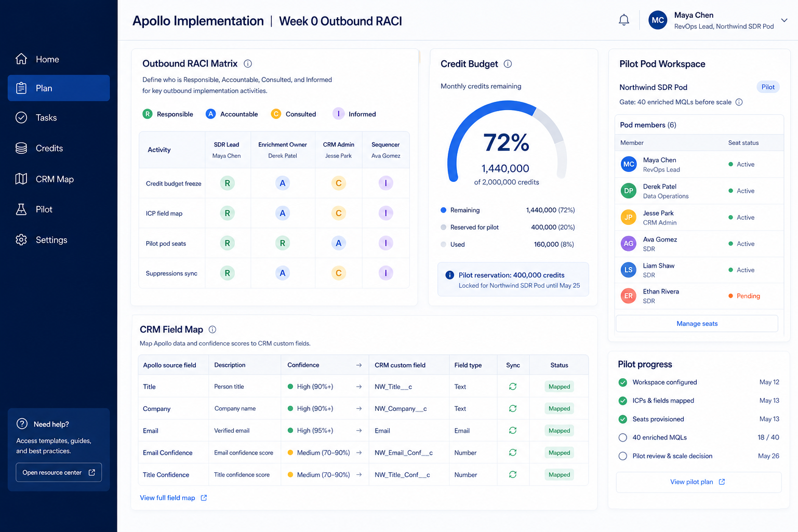
Task: Click the arrow in the Confidence column header
Action: click(x=359, y=365)
